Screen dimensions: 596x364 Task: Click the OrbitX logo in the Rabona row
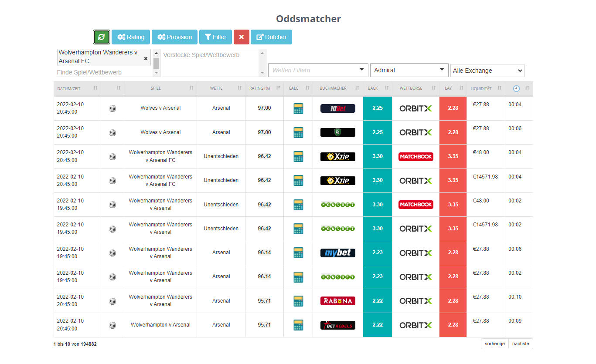416,301
